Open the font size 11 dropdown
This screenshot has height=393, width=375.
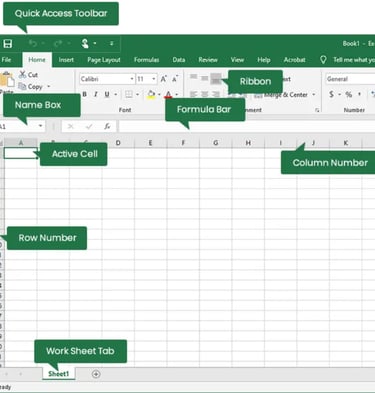[154, 79]
